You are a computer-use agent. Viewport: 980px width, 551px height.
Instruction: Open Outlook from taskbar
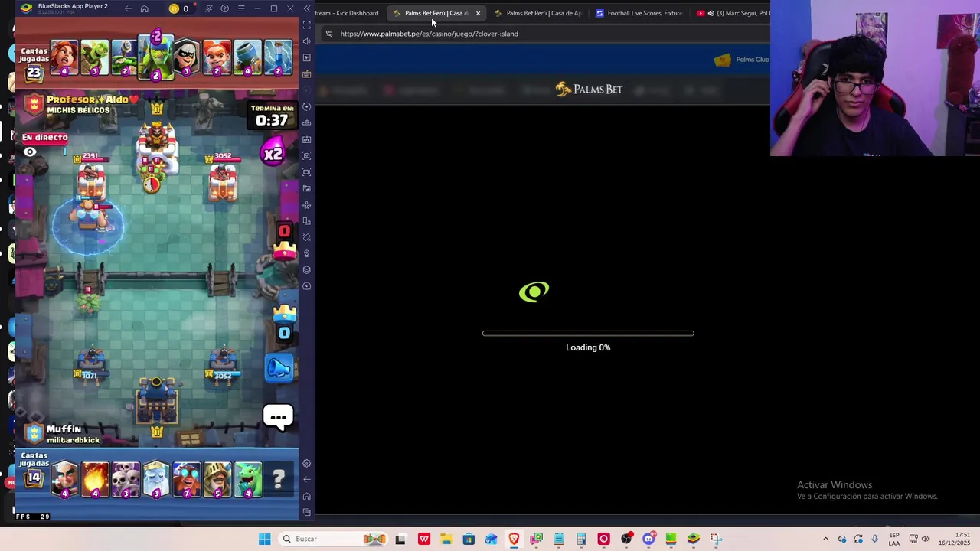[491, 539]
